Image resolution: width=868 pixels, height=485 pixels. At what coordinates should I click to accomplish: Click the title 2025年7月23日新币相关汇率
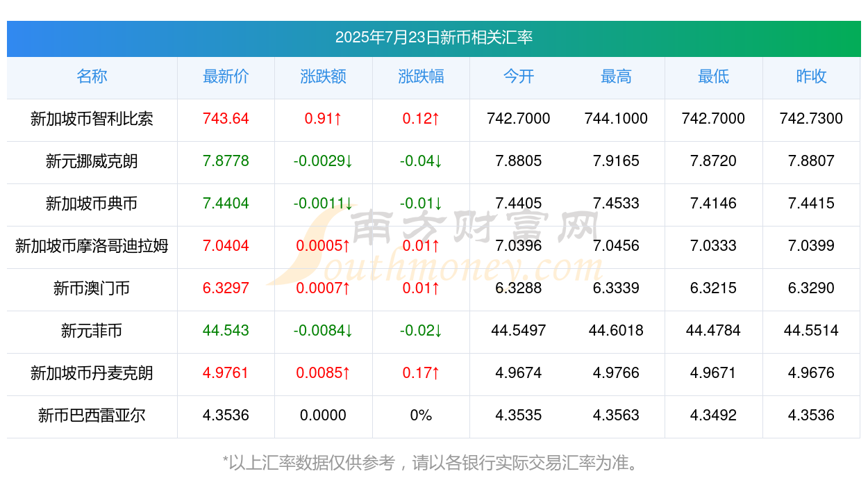click(x=434, y=38)
